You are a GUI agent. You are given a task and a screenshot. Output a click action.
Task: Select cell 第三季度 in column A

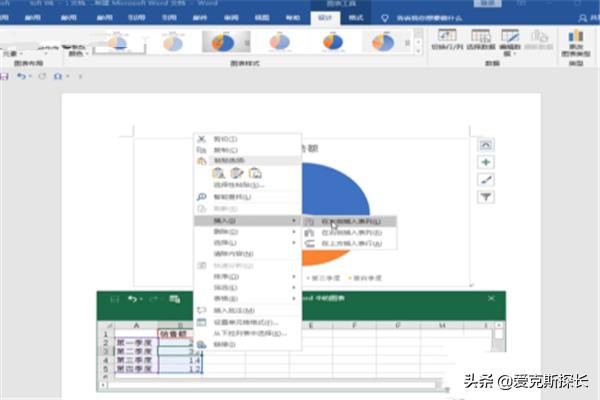click(136, 360)
